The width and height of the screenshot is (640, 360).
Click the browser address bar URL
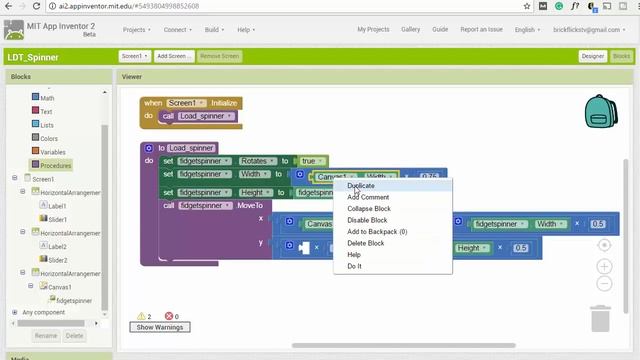pyautogui.click(x=129, y=6)
